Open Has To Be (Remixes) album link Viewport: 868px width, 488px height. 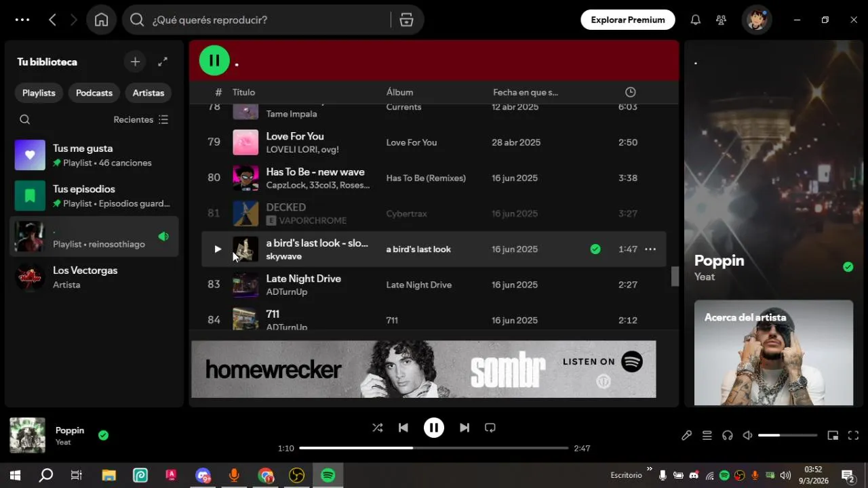click(426, 178)
